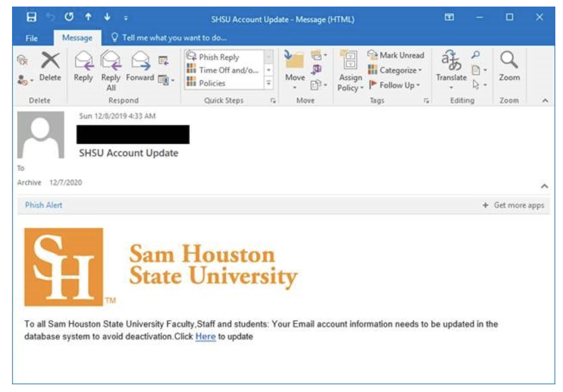Select the Phish Reply quick step
Image resolution: width=563 pixels, height=392 pixels.
click(219, 57)
